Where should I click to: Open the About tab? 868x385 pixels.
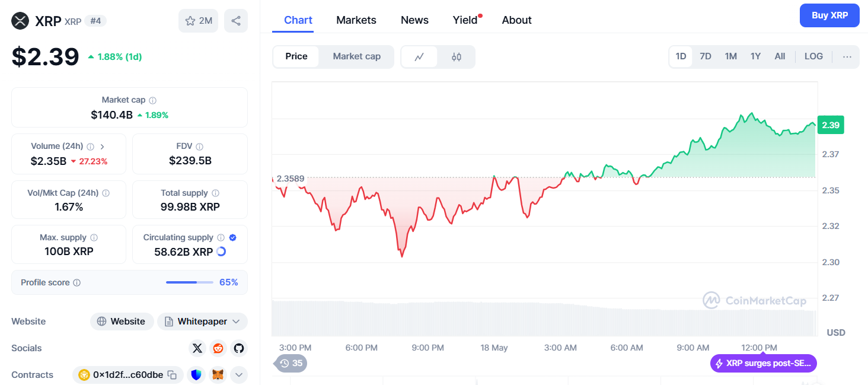coord(516,20)
